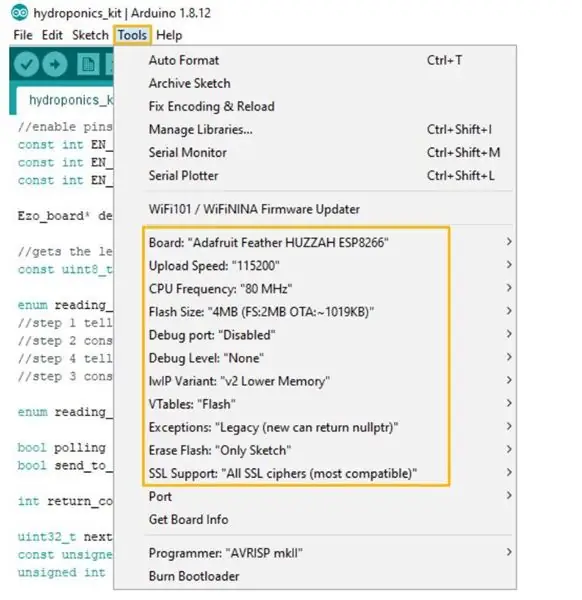Expand Exceptions: Legacy submenu
The height and width of the screenshot is (600, 582).
click(x=315, y=427)
